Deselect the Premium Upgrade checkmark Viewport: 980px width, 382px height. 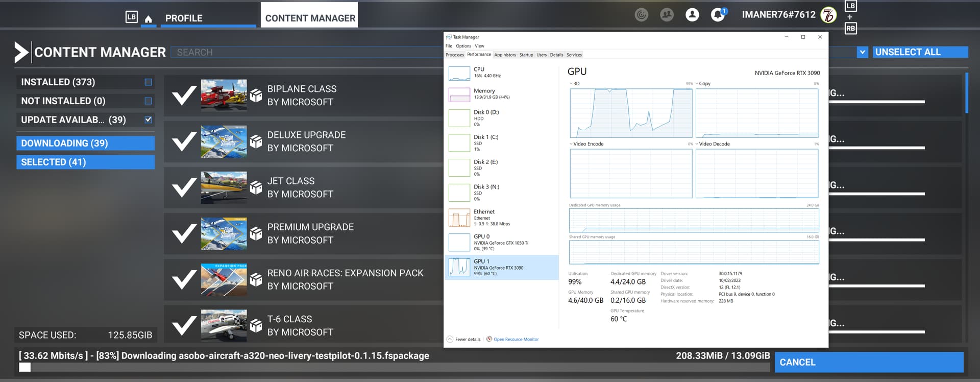[x=184, y=233]
